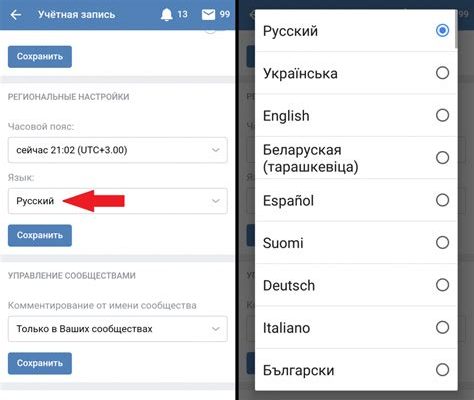Click Сохранить under community management

[40, 363]
